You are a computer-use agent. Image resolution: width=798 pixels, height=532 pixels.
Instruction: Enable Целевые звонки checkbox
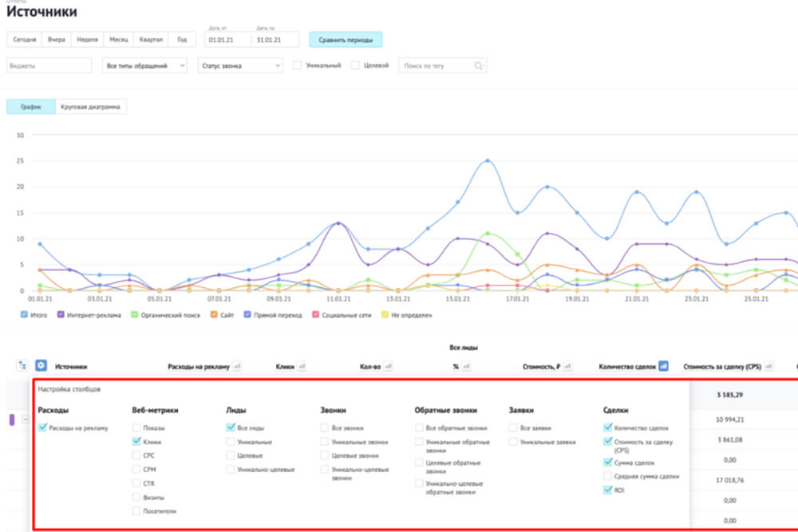click(x=325, y=455)
